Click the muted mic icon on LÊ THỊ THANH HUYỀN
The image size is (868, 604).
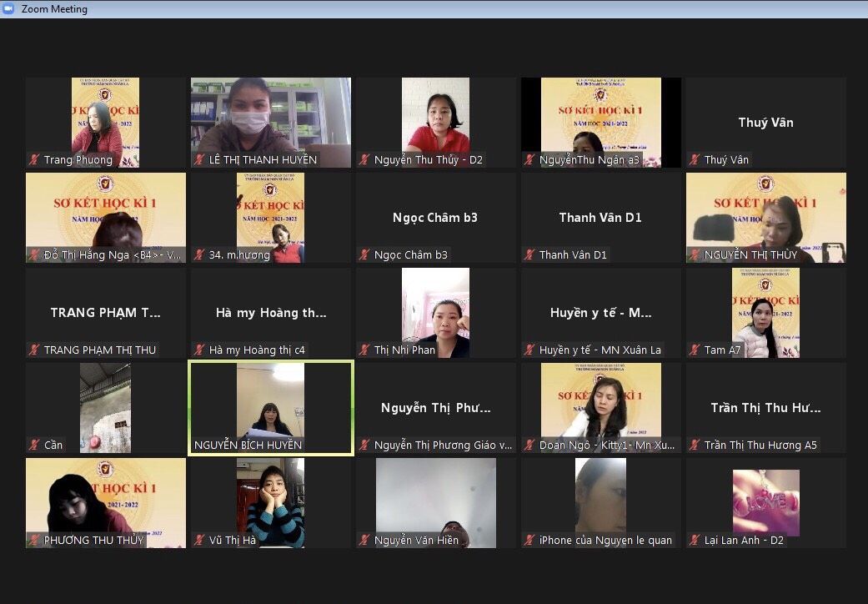[x=200, y=160]
